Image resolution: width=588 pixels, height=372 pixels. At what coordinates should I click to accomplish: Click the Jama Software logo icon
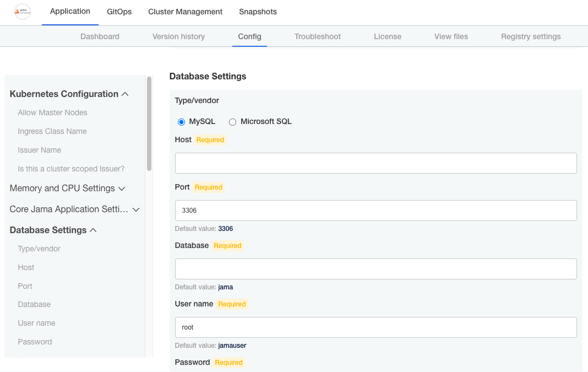[23, 12]
